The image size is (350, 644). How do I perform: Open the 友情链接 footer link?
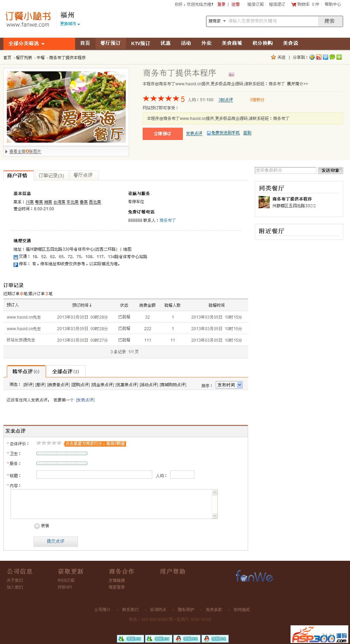(x=117, y=580)
